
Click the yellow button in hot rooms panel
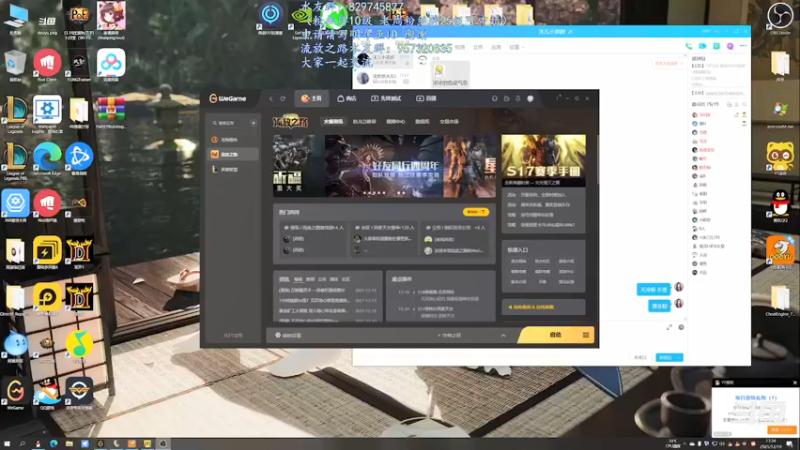click(x=476, y=212)
